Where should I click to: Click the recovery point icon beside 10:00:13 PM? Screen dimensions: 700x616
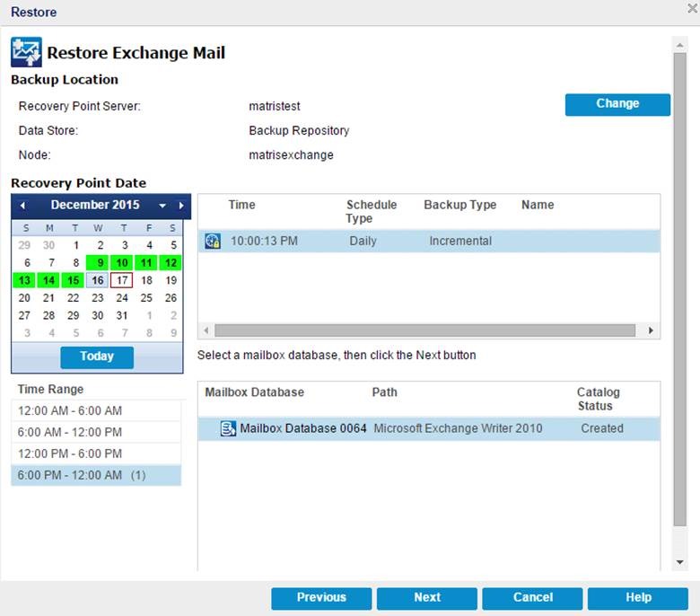[x=213, y=241]
